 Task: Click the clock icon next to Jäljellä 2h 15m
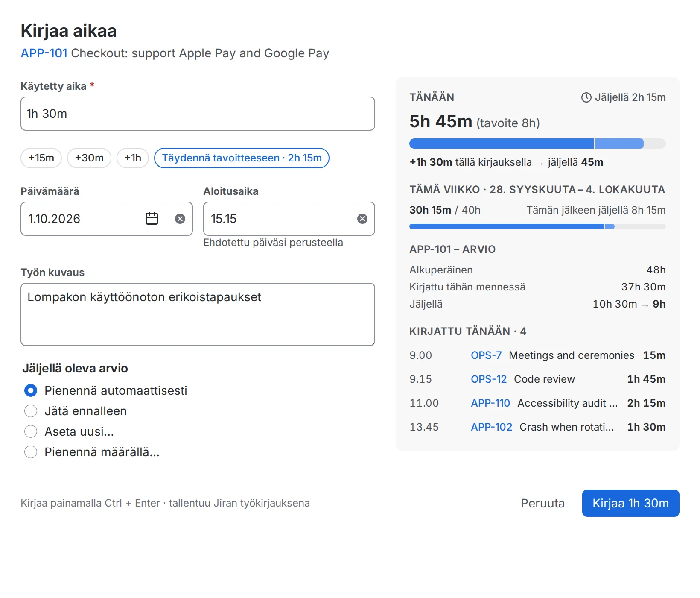click(x=586, y=97)
